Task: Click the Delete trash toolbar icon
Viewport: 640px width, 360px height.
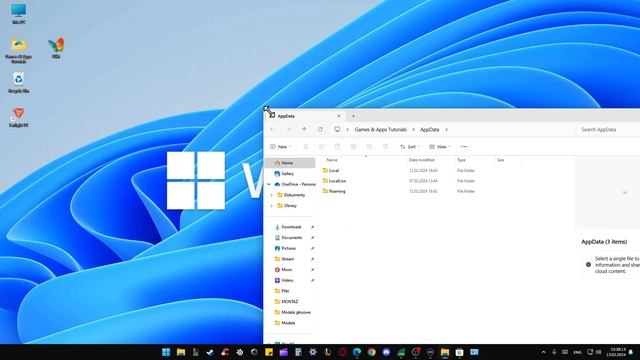Action: coord(385,147)
